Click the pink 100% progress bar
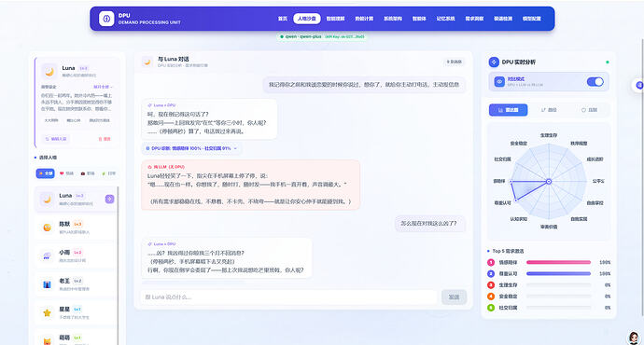Viewport: 644px width, 345px height. click(x=558, y=262)
